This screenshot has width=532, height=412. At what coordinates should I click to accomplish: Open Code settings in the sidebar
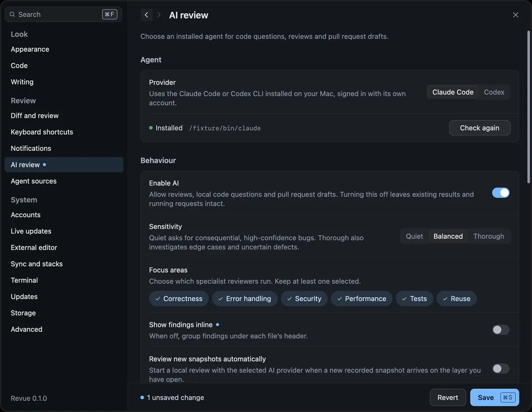(64, 65)
